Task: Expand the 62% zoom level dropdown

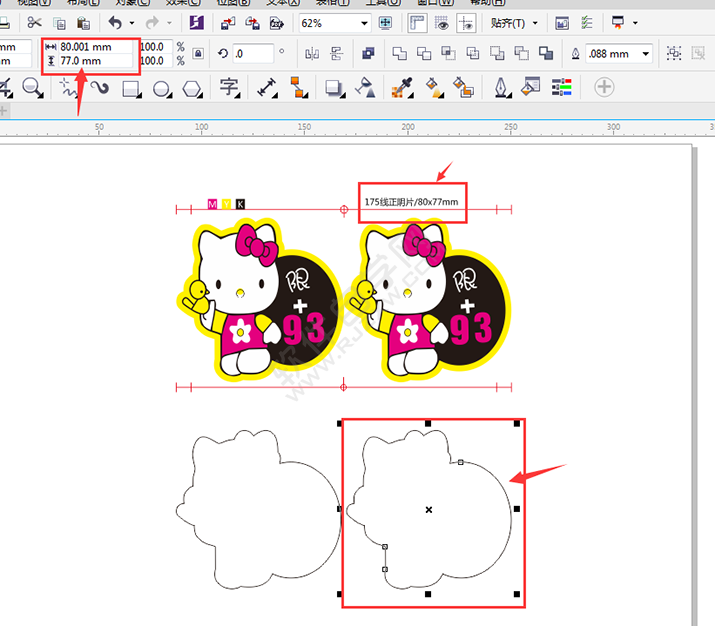Action: [364, 23]
